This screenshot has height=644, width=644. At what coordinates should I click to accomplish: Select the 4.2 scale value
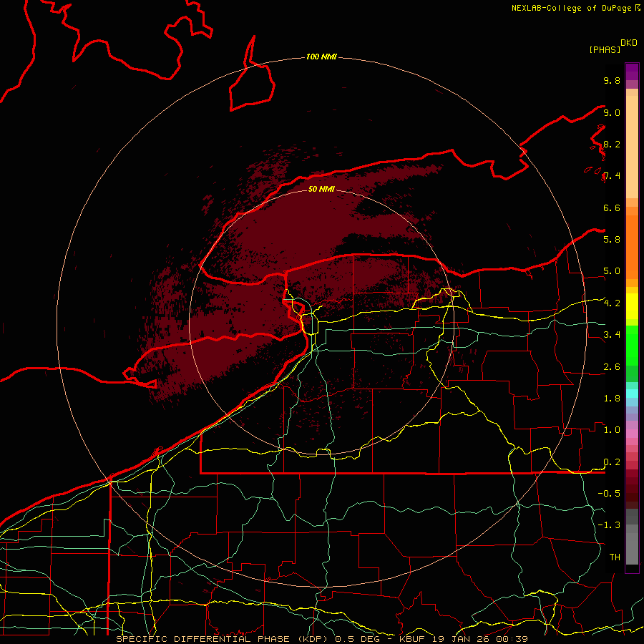612,303
